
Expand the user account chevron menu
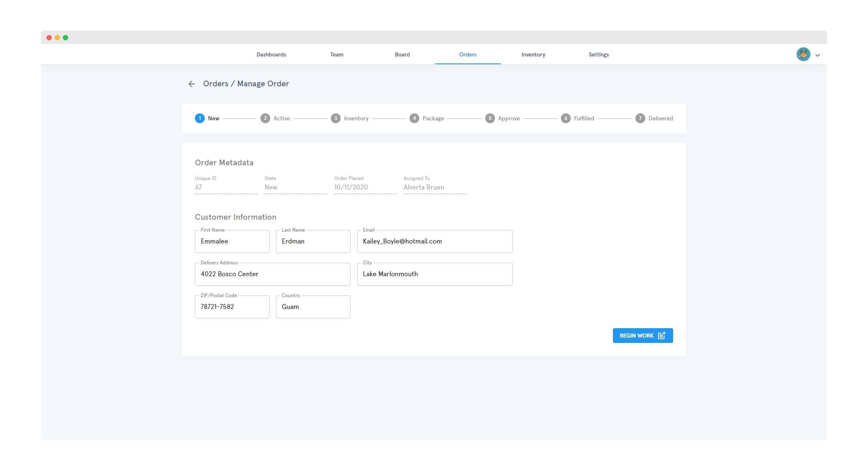(x=818, y=55)
